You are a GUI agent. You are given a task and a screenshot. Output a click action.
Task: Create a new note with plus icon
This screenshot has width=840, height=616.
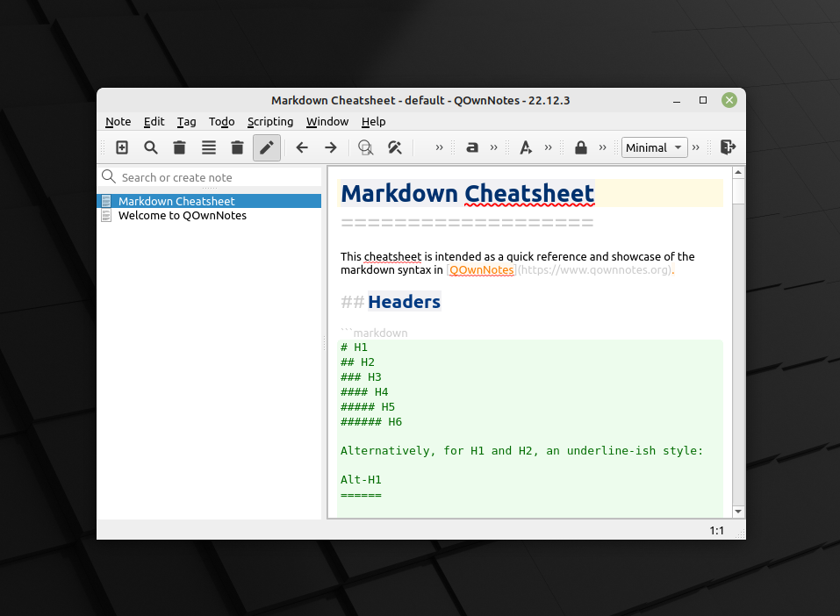click(122, 147)
